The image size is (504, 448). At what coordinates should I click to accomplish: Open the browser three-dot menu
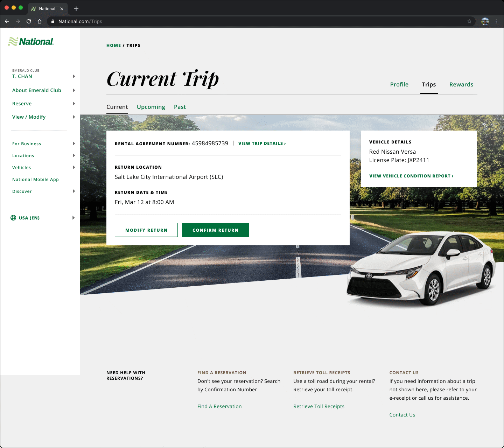(x=496, y=21)
